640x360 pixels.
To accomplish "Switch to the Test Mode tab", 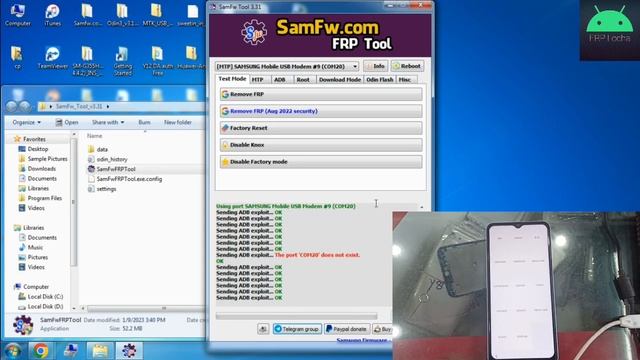I will click(x=232, y=79).
